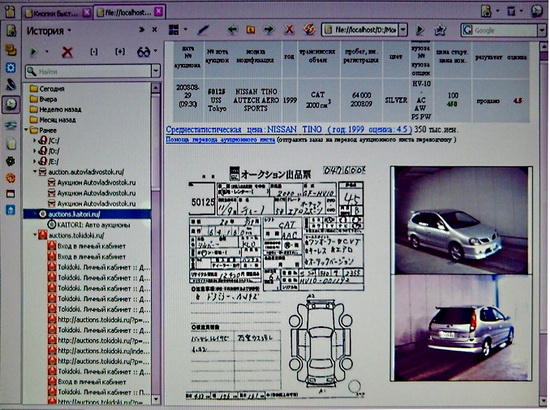Screen dimensions: 550x410
Task: Open the rear view silver car photo
Action: tap(461, 328)
